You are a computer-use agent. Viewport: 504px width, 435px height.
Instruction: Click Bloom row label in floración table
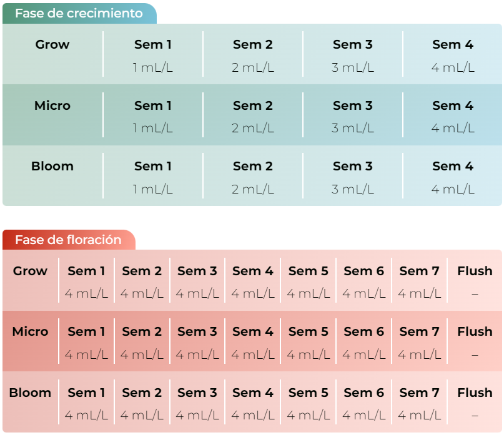coord(30,393)
